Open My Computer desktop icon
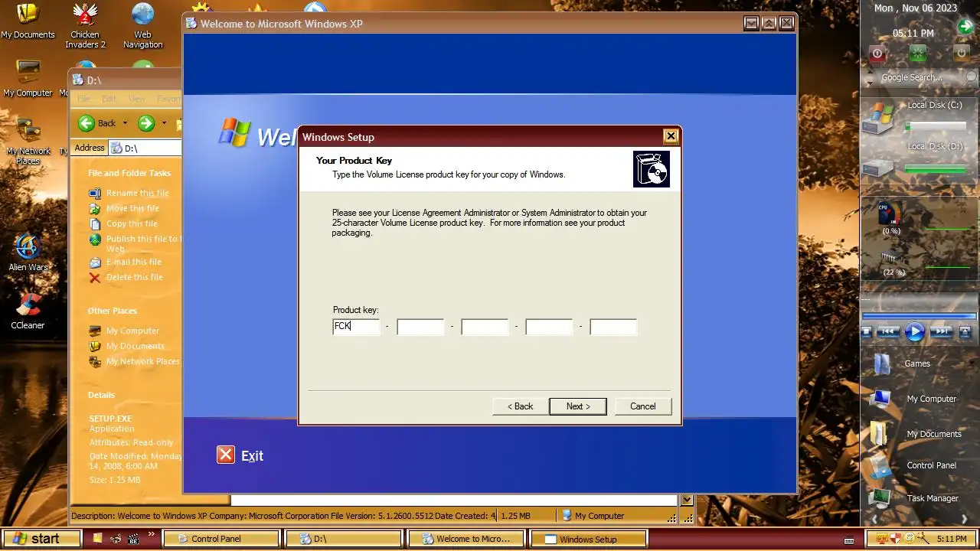The image size is (980, 551). coord(28,79)
